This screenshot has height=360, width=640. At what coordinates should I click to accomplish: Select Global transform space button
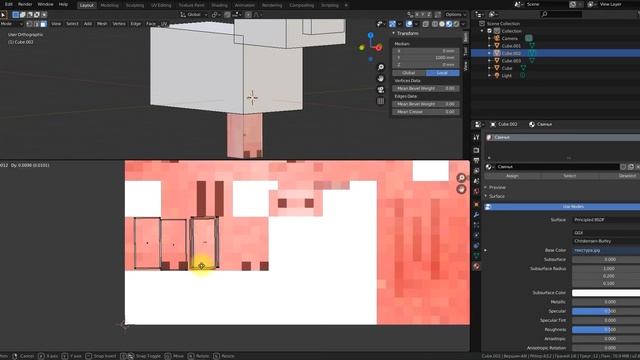pos(409,73)
